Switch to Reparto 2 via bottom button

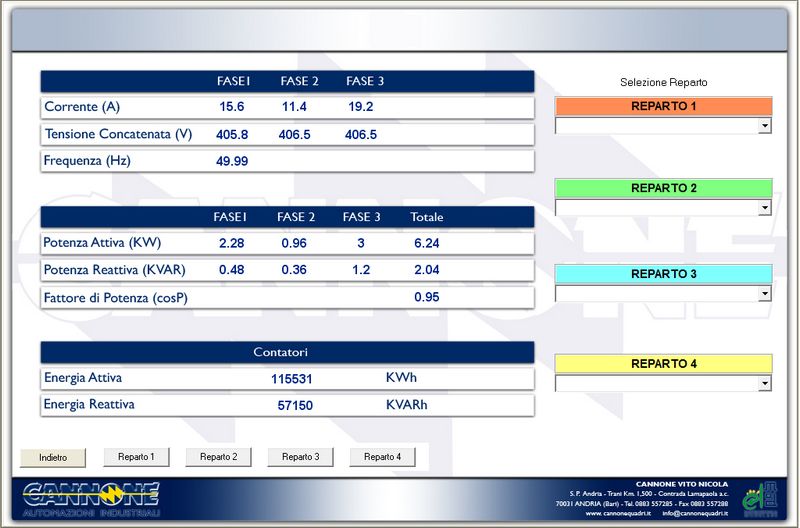[218, 457]
